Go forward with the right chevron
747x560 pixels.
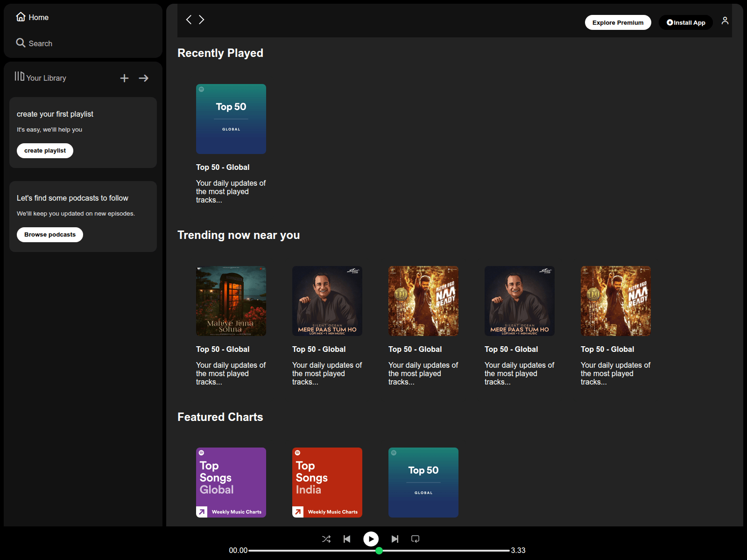(202, 20)
